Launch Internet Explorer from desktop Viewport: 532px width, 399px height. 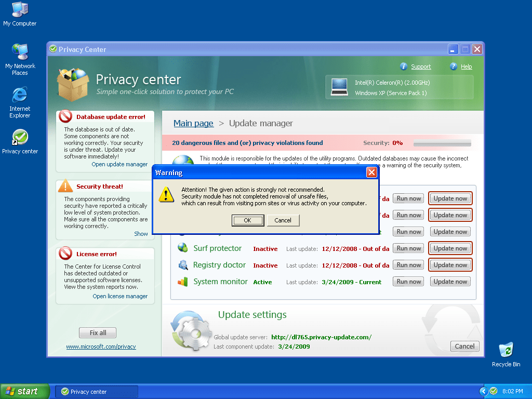pyautogui.click(x=20, y=95)
